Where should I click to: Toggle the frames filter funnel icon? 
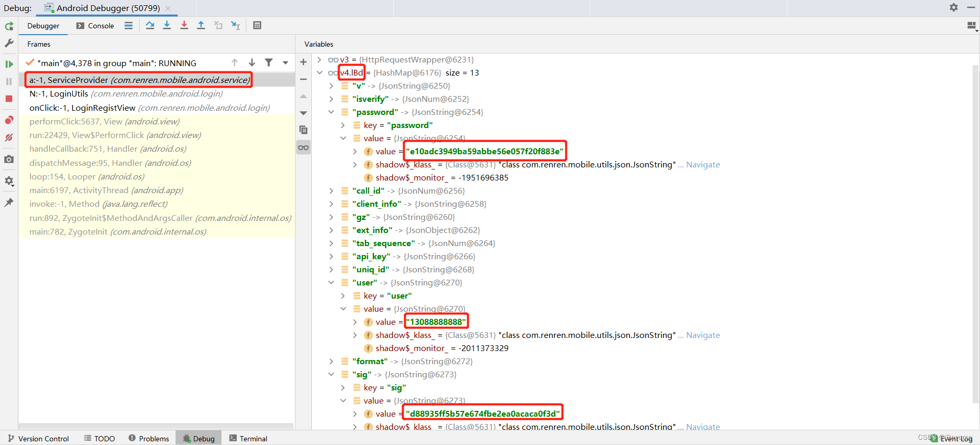pos(269,62)
